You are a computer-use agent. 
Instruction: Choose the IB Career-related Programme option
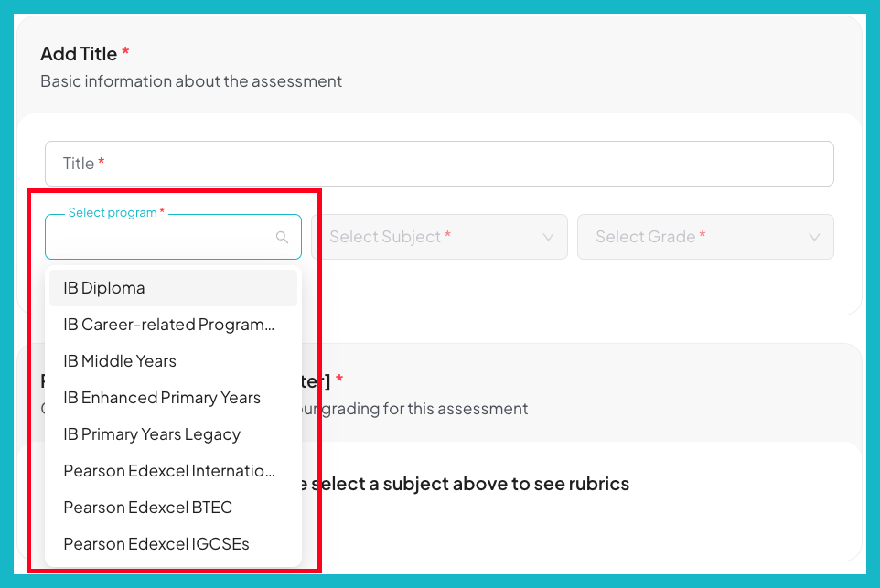tap(167, 324)
